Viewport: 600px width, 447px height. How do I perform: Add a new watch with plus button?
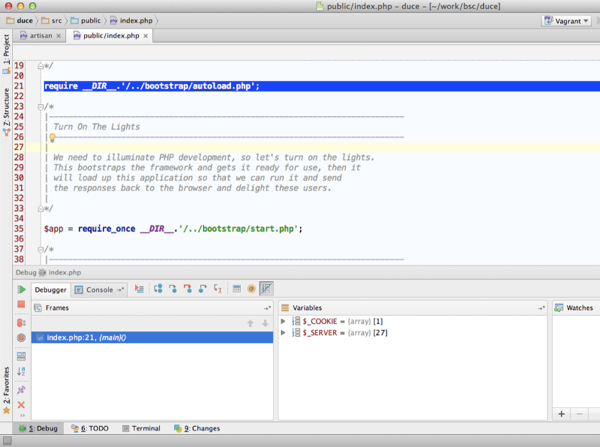click(x=561, y=413)
